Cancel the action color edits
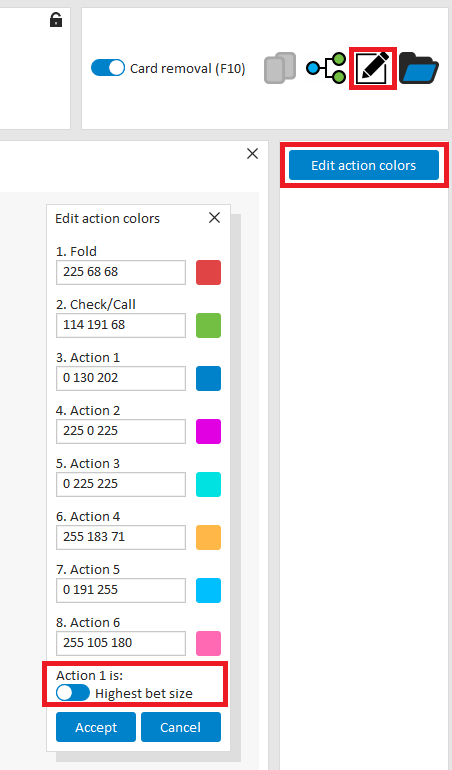452x770 pixels. click(x=181, y=727)
